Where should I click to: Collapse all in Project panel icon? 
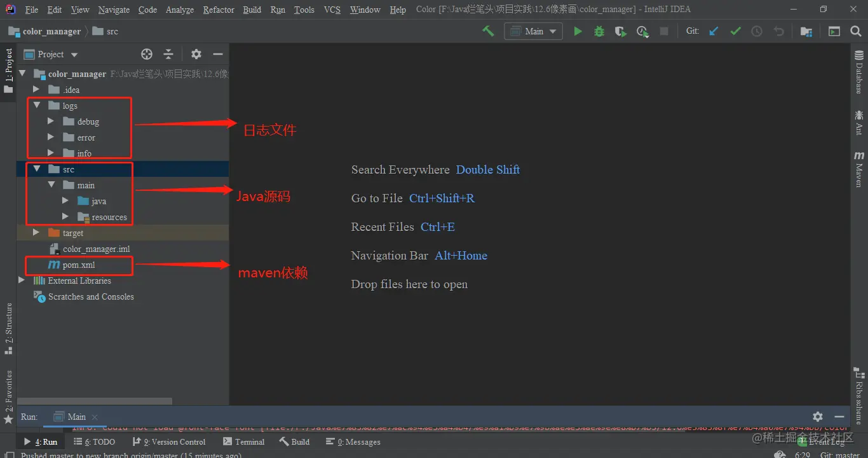click(x=168, y=54)
